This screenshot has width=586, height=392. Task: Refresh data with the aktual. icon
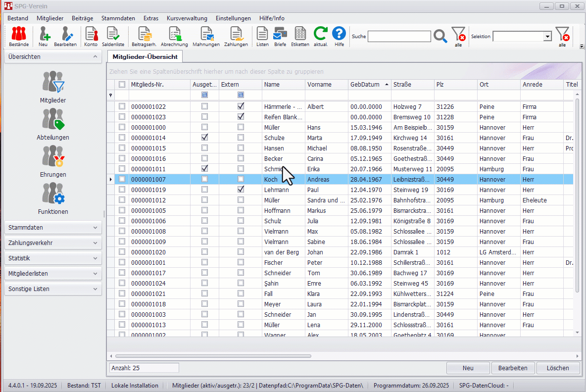pyautogui.click(x=321, y=36)
